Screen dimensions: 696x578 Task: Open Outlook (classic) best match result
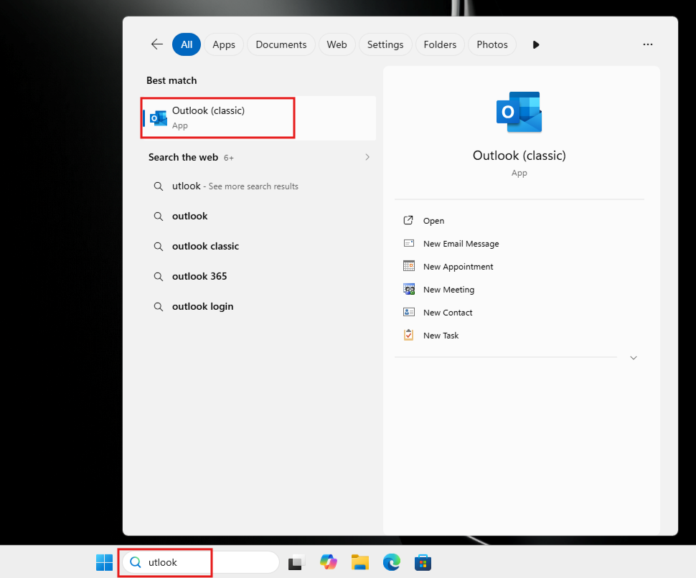click(x=259, y=118)
